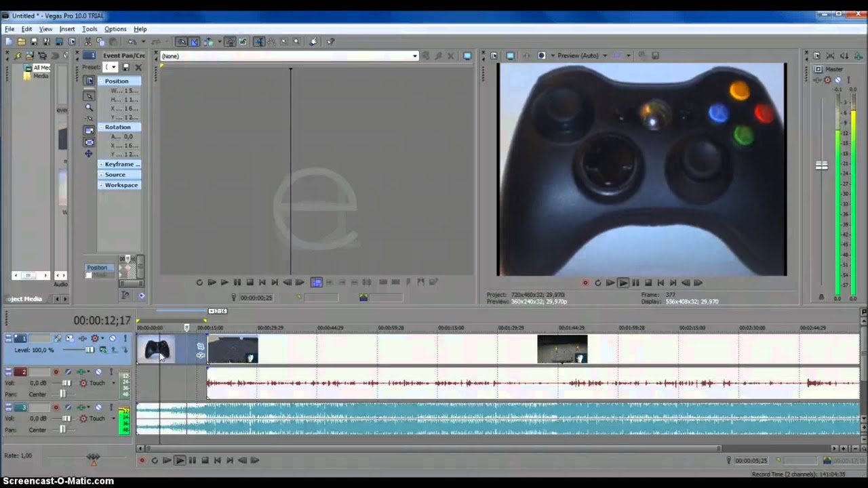The width and height of the screenshot is (868, 488).
Task: Click main timeline Record button
Action: click(x=142, y=460)
